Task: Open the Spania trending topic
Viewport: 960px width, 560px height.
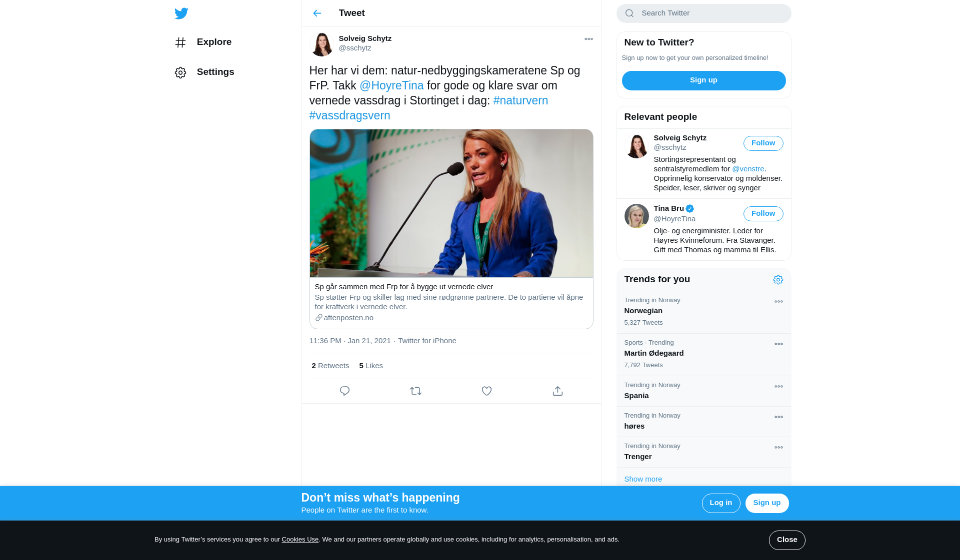Action: coord(703,391)
